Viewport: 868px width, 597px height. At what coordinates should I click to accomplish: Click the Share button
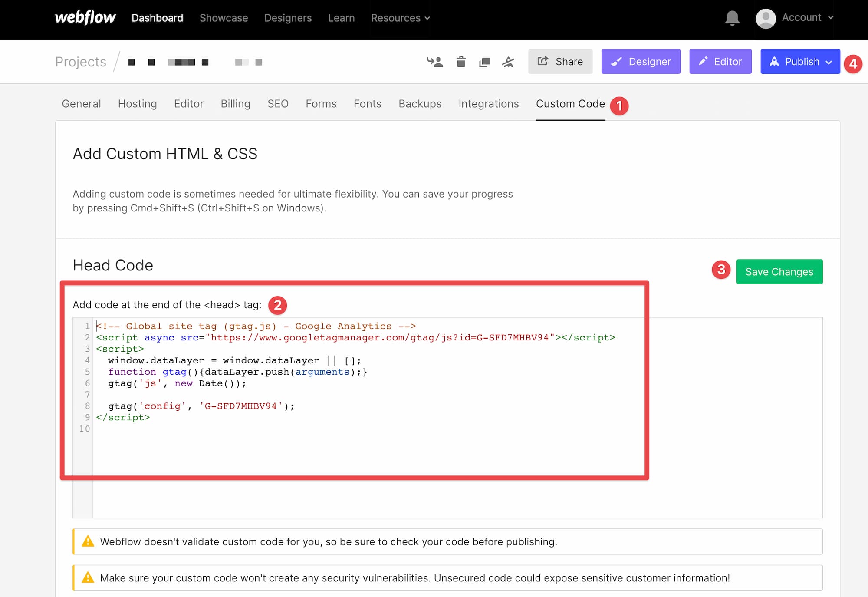[560, 62]
